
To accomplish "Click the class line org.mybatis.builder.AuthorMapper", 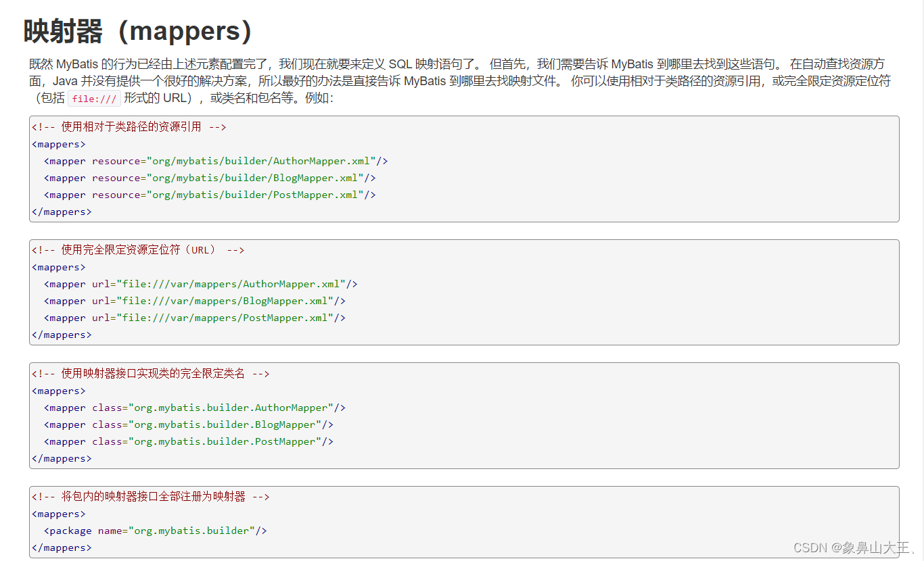I will pyautogui.click(x=195, y=408).
